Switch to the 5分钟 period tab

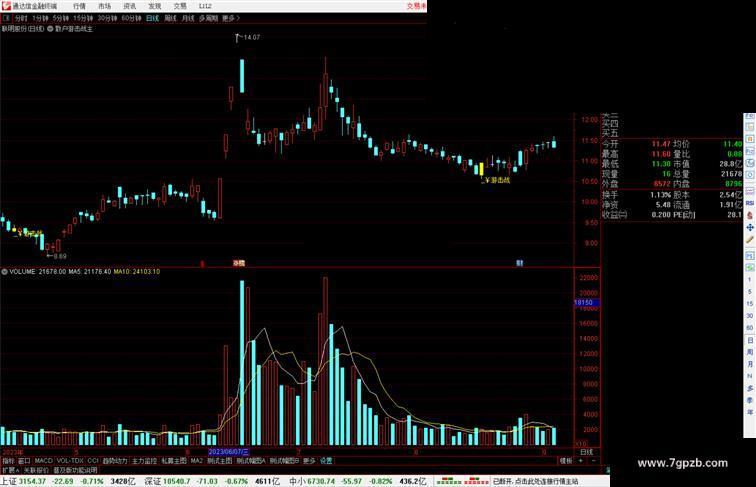click(61, 18)
